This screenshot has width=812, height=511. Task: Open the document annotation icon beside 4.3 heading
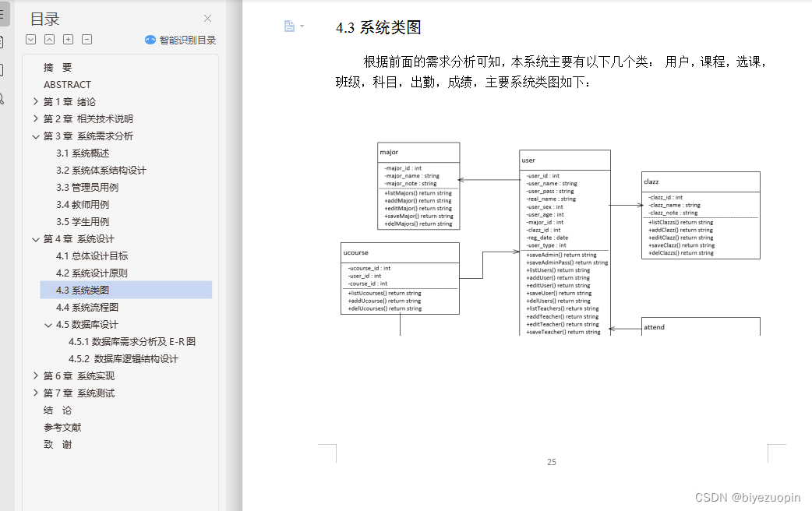289,24
